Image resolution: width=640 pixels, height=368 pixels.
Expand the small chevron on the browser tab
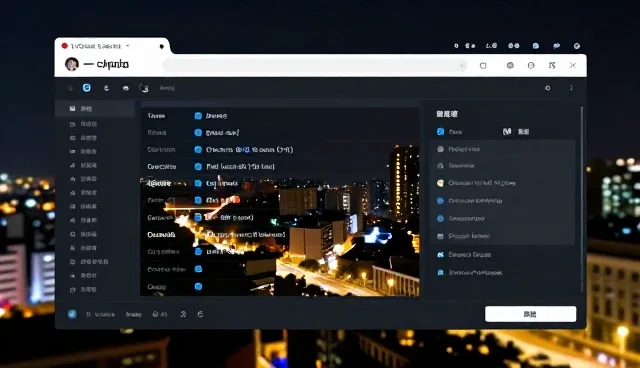[128, 46]
